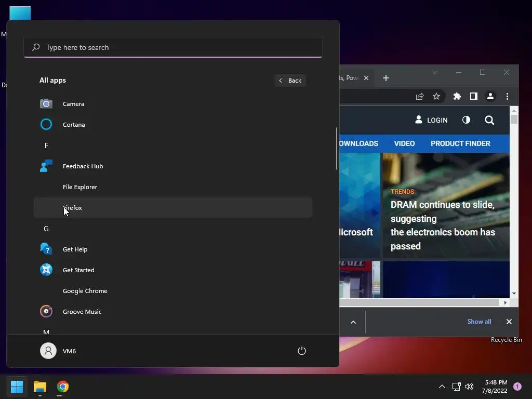Open the VM6 user account menu
Viewport: 532px width, 399px height.
coord(58,351)
